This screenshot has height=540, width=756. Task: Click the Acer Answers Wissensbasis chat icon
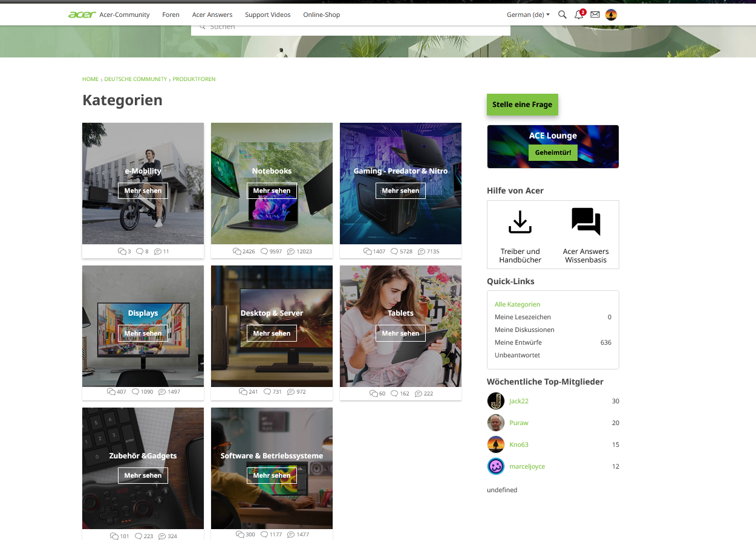coord(586,221)
